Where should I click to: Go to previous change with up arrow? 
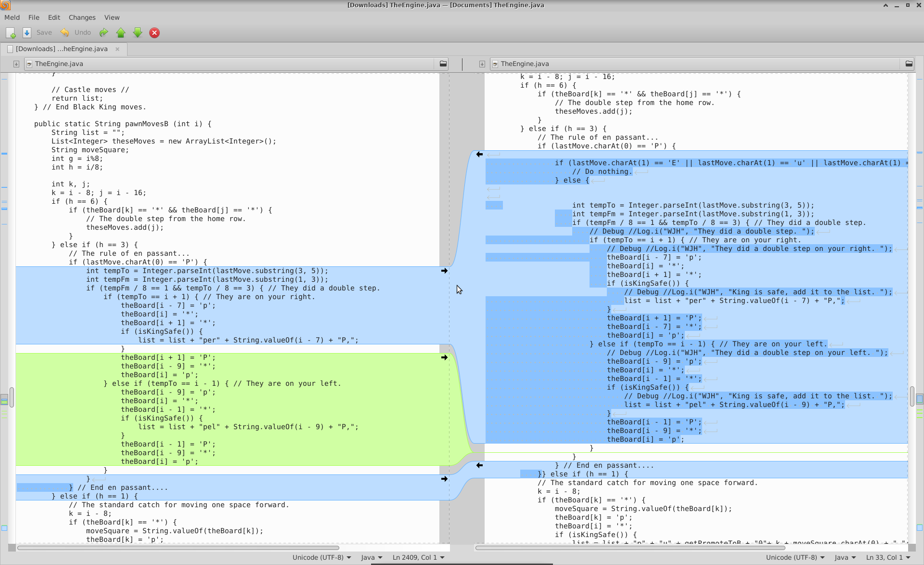coord(121,33)
